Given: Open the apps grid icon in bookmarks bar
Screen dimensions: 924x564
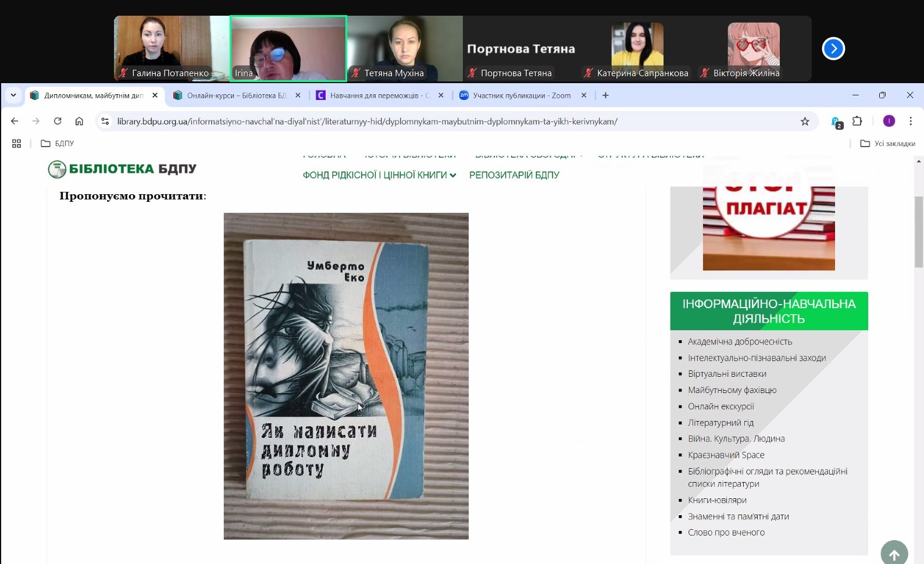Looking at the screenshot, I should [16, 144].
